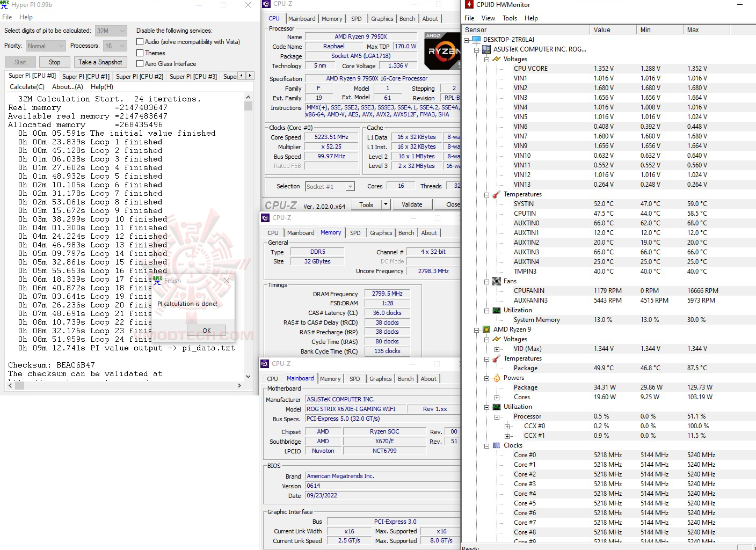Viewport: 756px width, 550px height.
Task: Click the Voltages icon under ASUSTeK
Action: pos(497,59)
